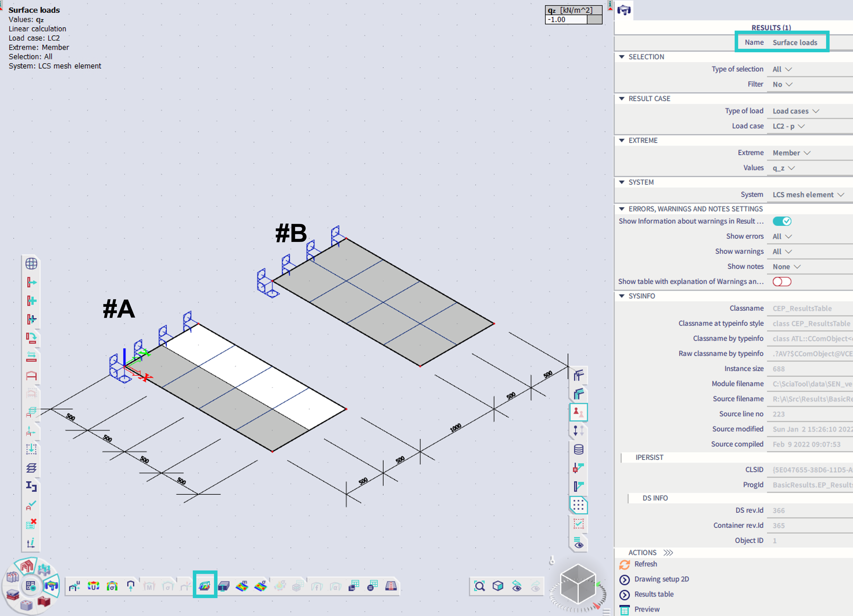853x616 pixels.
Task: Select the spell-check icon in the left toolbar
Action: click(x=32, y=505)
